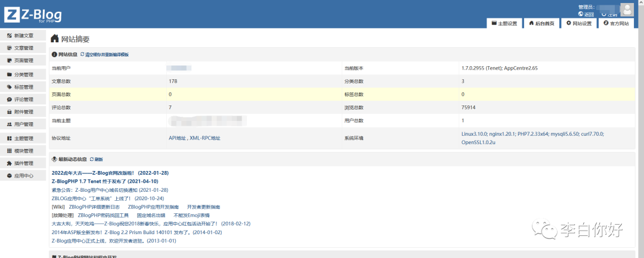Click the globe icon beside 返回

[x=580, y=14]
